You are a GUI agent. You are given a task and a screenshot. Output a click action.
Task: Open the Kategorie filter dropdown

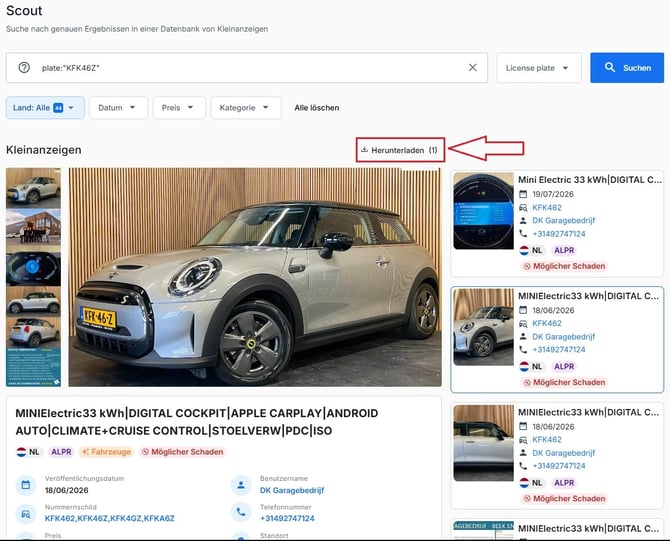[246, 108]
